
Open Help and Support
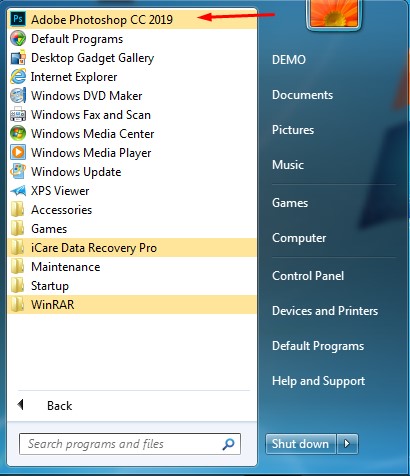[x=318, y=381]
